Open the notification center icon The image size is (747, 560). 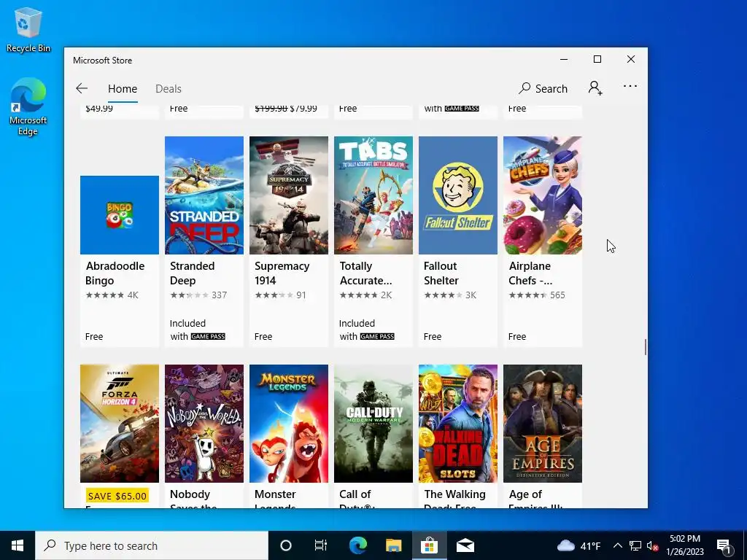coord(724,545)
